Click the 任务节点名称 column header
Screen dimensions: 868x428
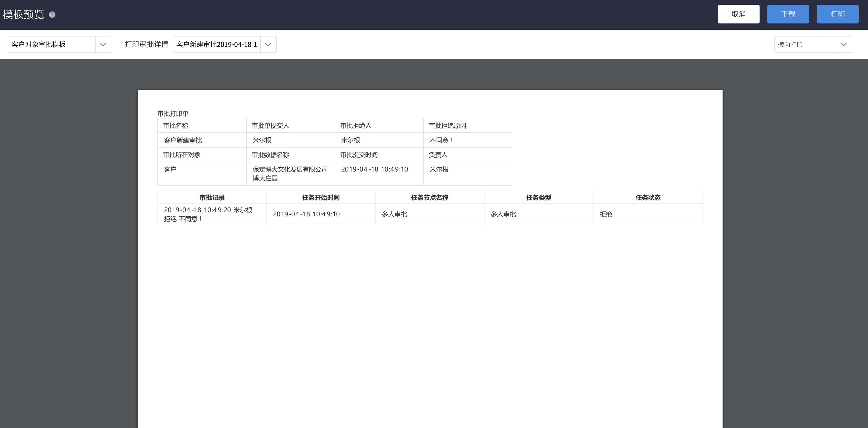coord(430,198)
